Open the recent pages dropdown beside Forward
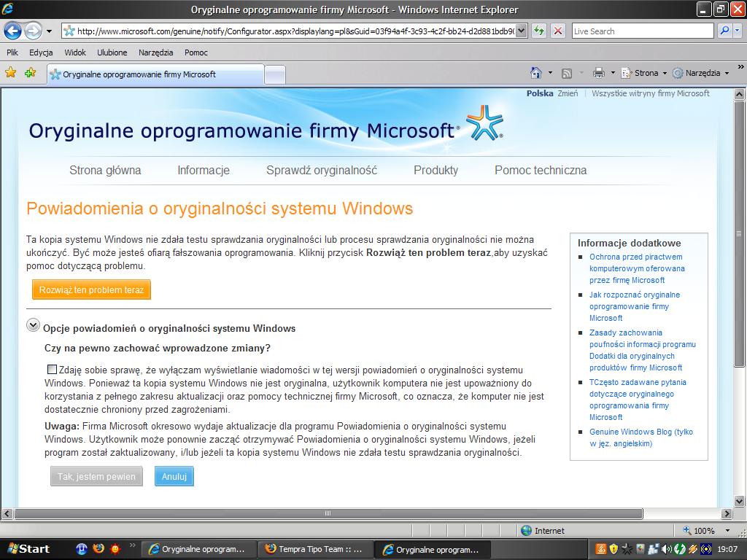This screenshot has height=560, width=747. (x=49, y=32)
